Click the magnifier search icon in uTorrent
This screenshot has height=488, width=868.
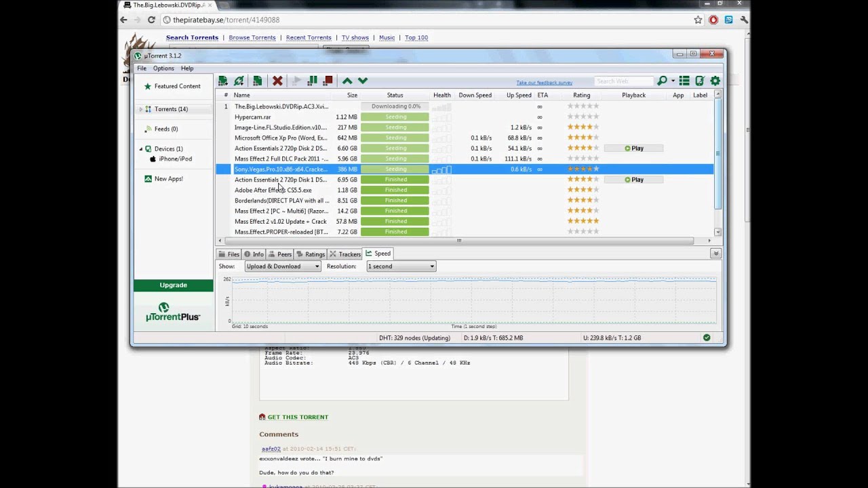coord(662,81)
